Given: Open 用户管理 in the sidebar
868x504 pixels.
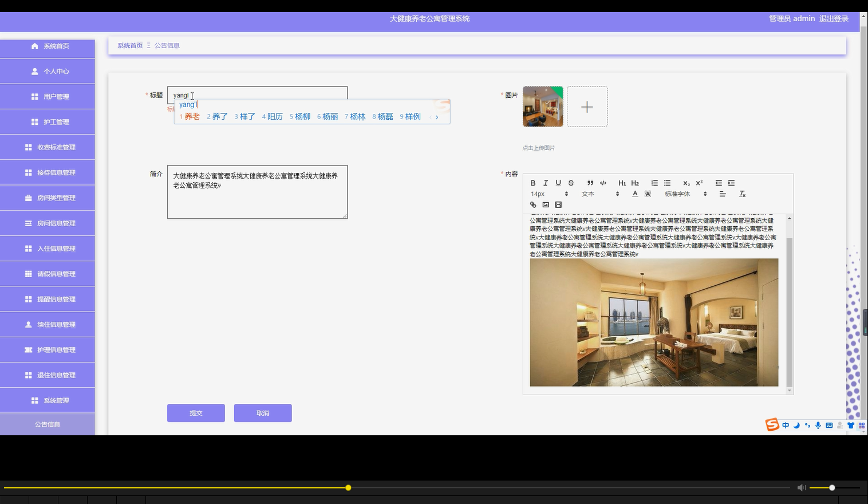Looking at the screenshot, I should coord(48,97).
